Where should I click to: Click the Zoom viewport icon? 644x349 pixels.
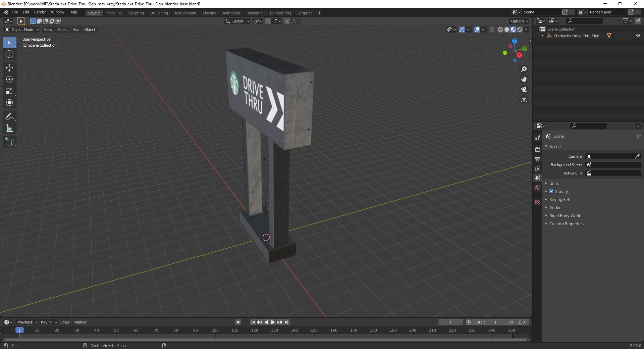point(524,69)
